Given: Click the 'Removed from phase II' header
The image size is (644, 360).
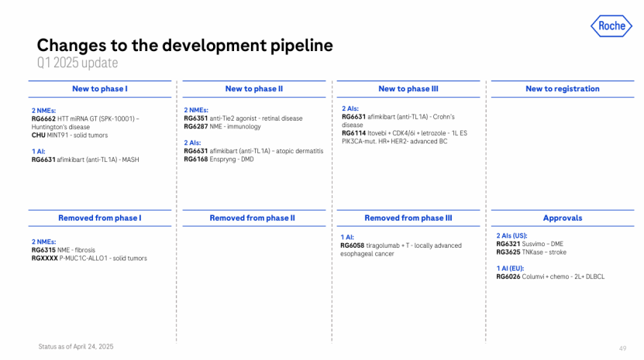Looking at the screenshot, I should [252, 218].
